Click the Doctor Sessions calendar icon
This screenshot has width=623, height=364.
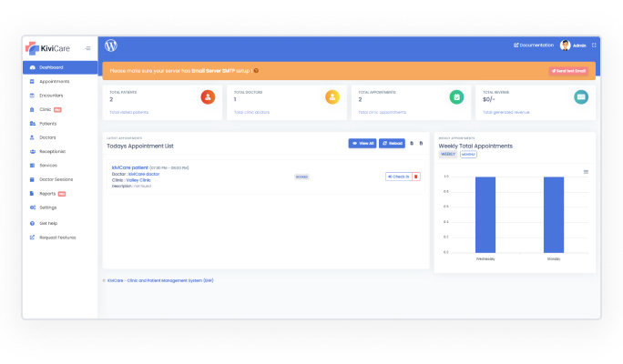click(32, 179)
